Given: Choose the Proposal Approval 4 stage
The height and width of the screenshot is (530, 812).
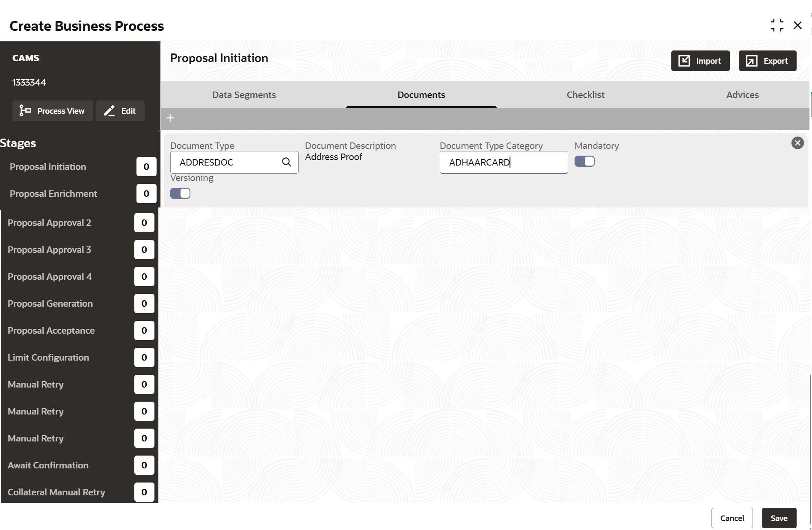Looking at the screenshot, I should pyautogui.click(x=50, y=277).
